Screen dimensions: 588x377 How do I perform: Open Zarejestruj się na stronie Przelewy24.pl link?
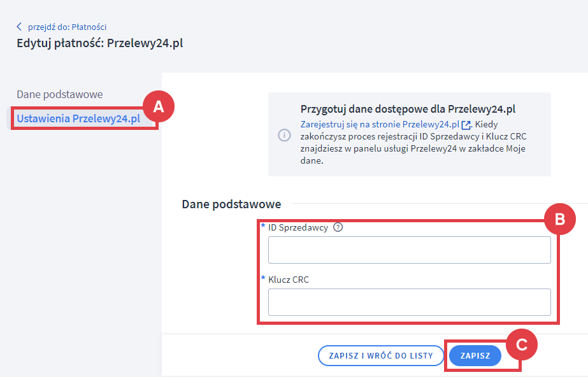click(380, 124)
